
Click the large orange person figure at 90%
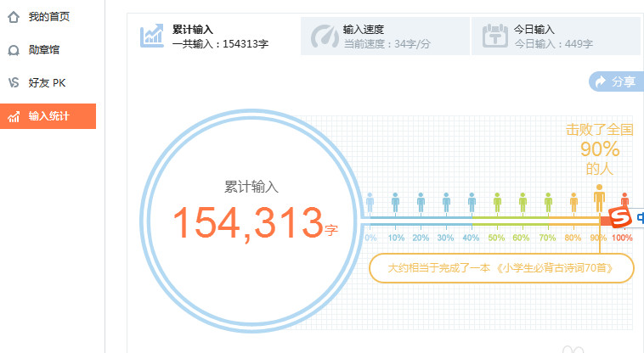coord(599,199)
